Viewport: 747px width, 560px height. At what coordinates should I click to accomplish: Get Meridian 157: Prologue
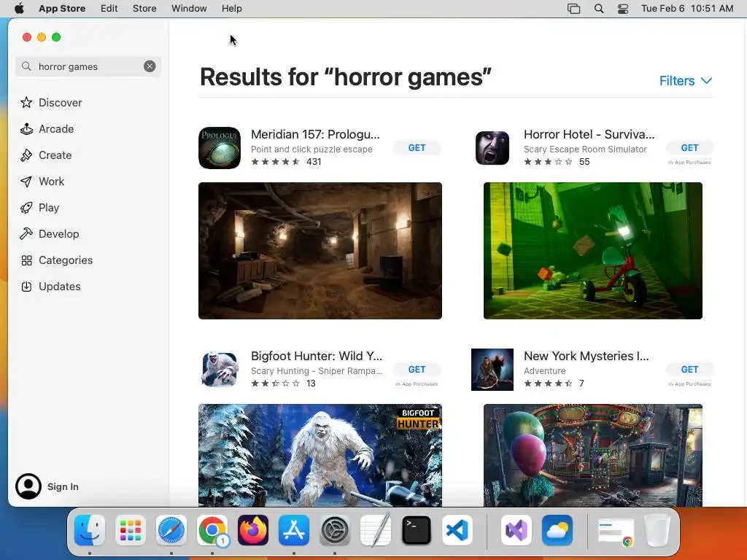tap(417, 147)
